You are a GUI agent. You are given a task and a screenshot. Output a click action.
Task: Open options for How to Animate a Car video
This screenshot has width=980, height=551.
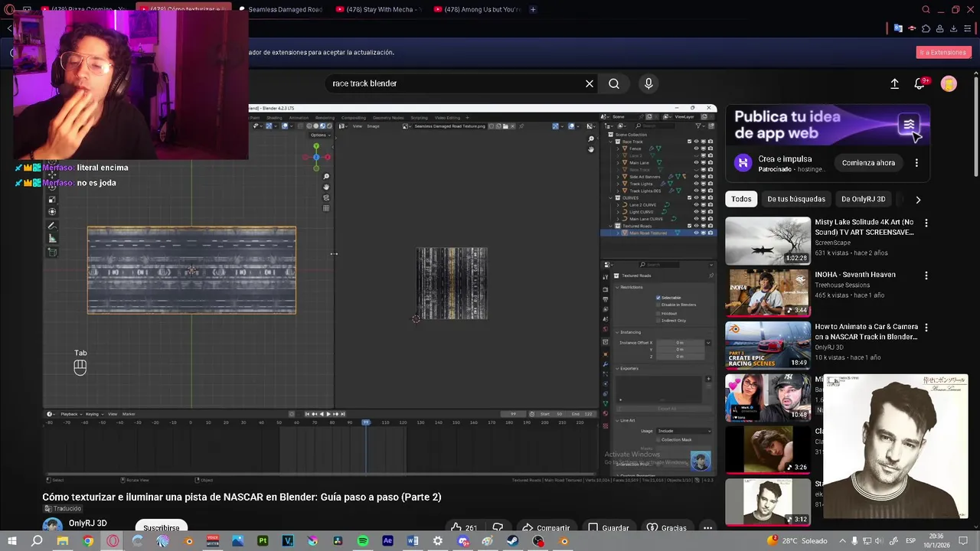point(926,328)
